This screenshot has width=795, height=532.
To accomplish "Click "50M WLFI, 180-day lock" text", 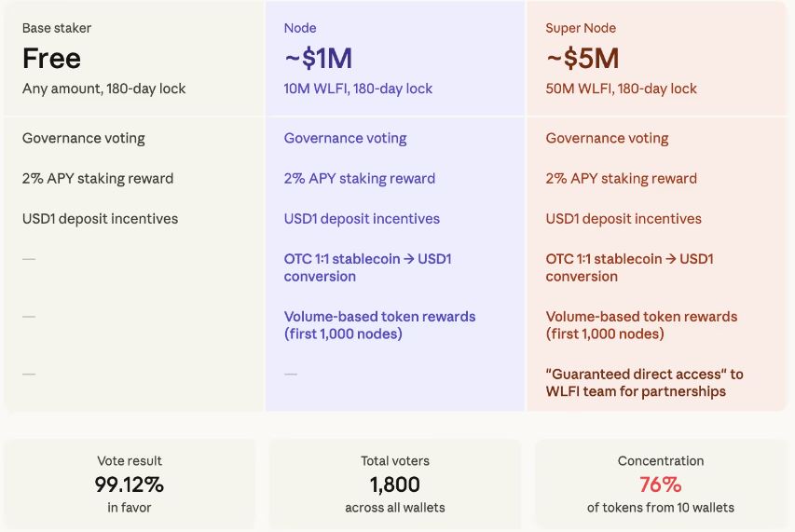I will click(x=621, y=89).
